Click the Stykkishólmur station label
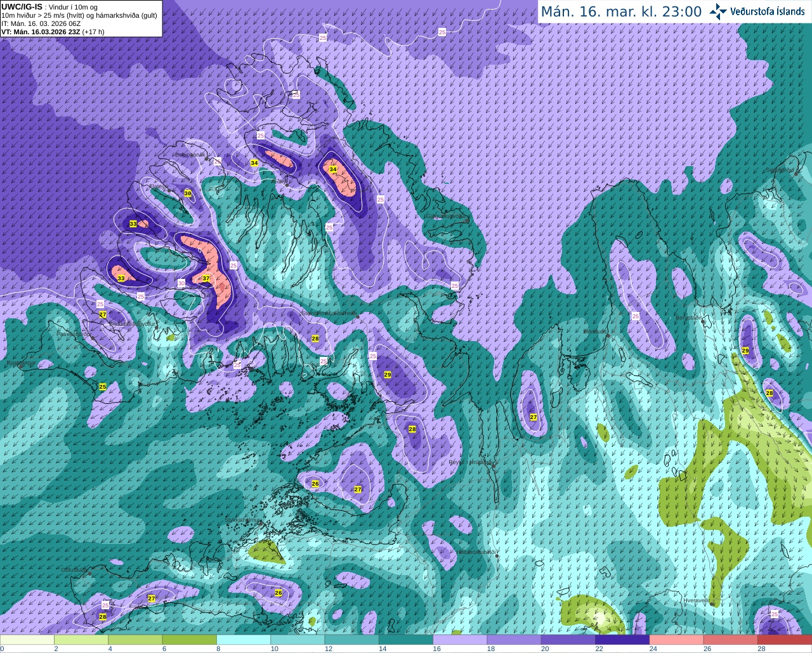This screenshot has height=653, width=812. [244, 519]
